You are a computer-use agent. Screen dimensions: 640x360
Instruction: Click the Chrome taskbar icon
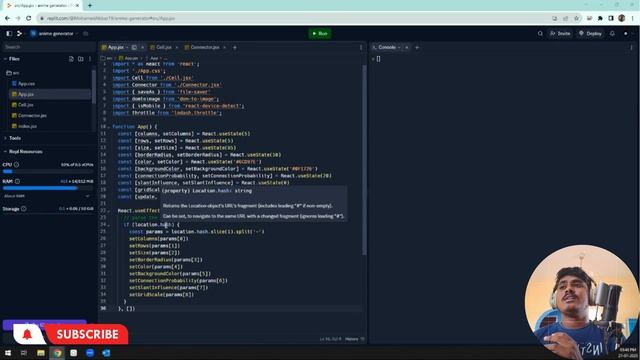(x=58, y=353)
